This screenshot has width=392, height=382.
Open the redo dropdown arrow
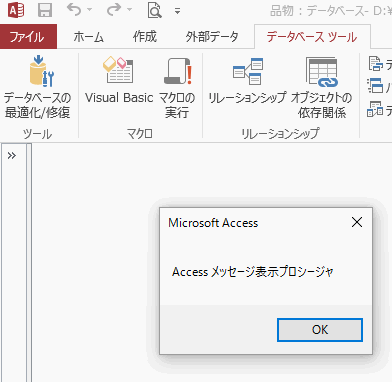click(130, 10)
